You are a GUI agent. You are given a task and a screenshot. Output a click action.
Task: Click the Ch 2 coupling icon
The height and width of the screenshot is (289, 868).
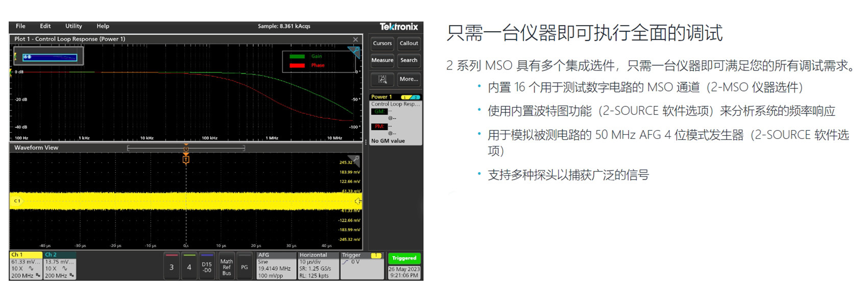pyautogui.click(x=64, y=269)
